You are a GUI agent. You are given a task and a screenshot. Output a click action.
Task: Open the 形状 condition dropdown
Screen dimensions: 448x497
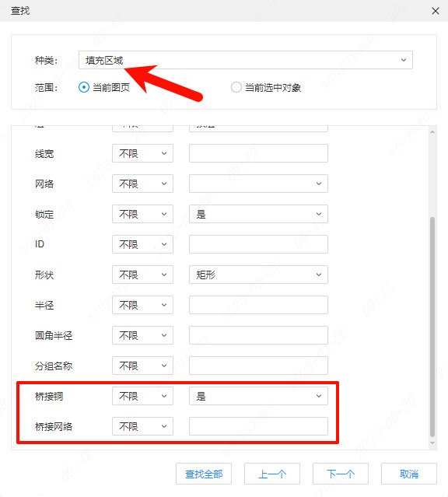coord(142,275)
